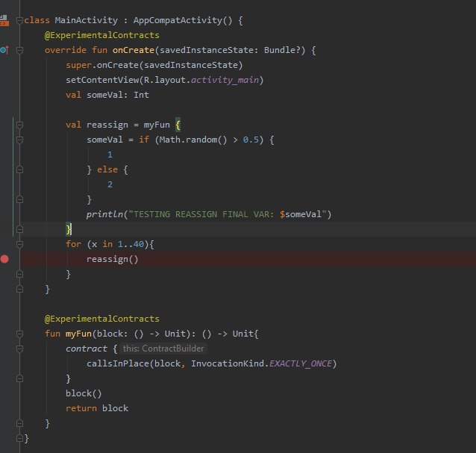Click 'super.onCreate(savedInstanceState)' call
476x453 pixels.
coord(154,65)
